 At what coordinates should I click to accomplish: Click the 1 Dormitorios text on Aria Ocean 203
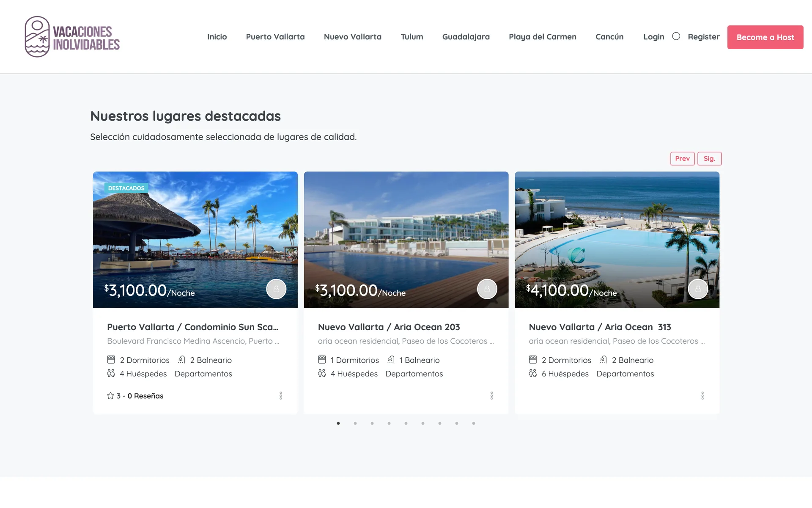coord(355,360)
